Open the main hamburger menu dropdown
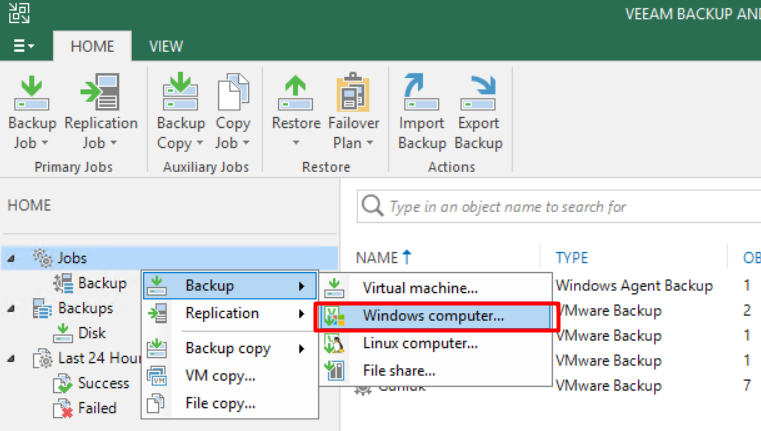Viewport: 761px width, 431px height. coord(24,46)
